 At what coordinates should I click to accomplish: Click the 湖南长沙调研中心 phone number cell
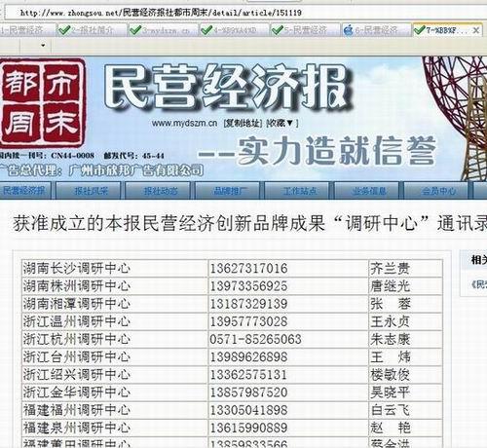(x=288, y=269)
